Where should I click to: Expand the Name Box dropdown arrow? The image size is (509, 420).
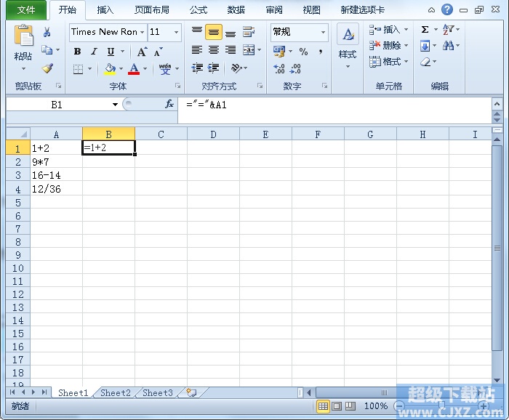point(115,105)
